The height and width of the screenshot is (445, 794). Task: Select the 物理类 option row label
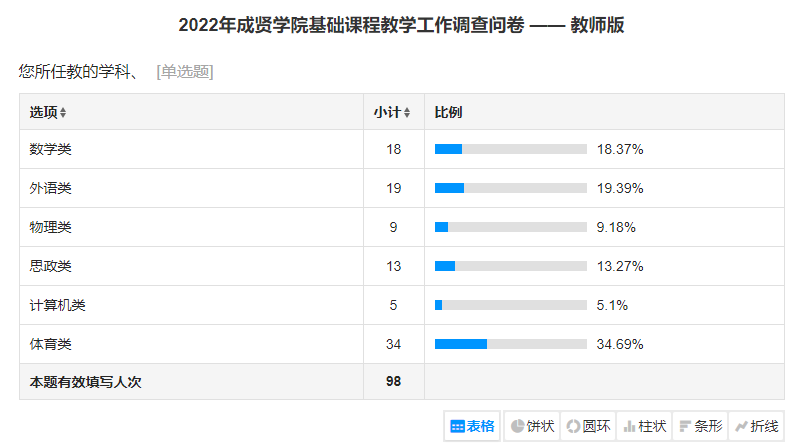(51, 227)
